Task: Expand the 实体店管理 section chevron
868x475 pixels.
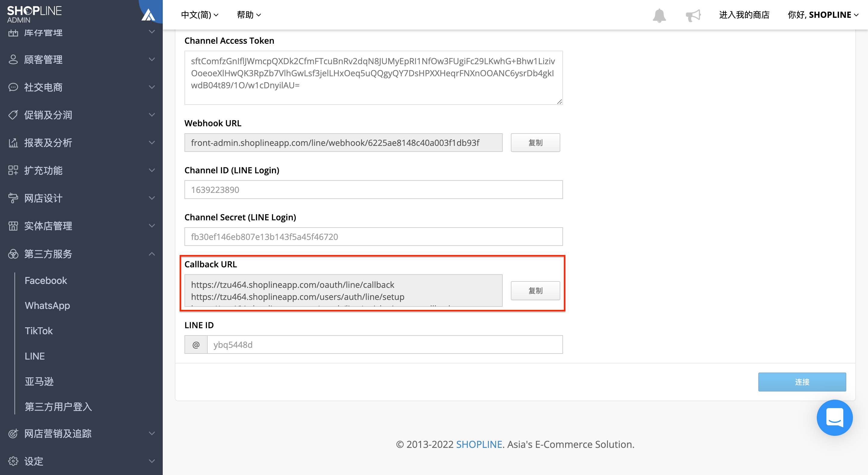Action: [x=152, y=226]
